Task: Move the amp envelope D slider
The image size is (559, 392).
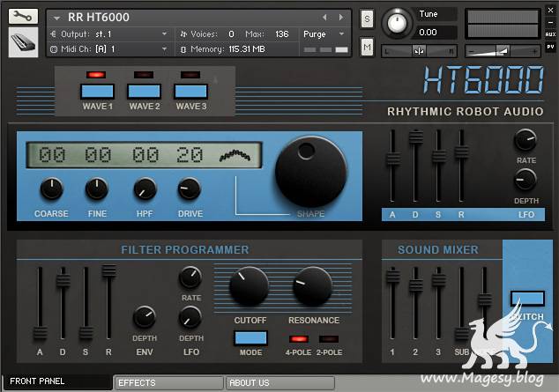Action: coord(415,137)
